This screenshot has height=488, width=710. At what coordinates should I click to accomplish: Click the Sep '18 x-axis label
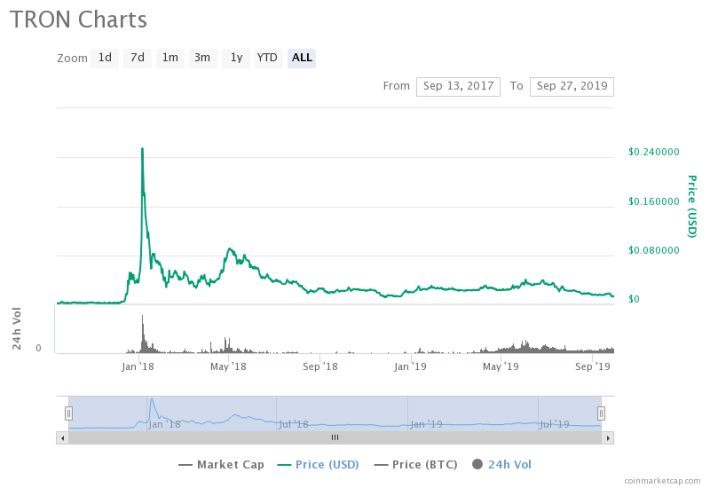coord(320,366)
